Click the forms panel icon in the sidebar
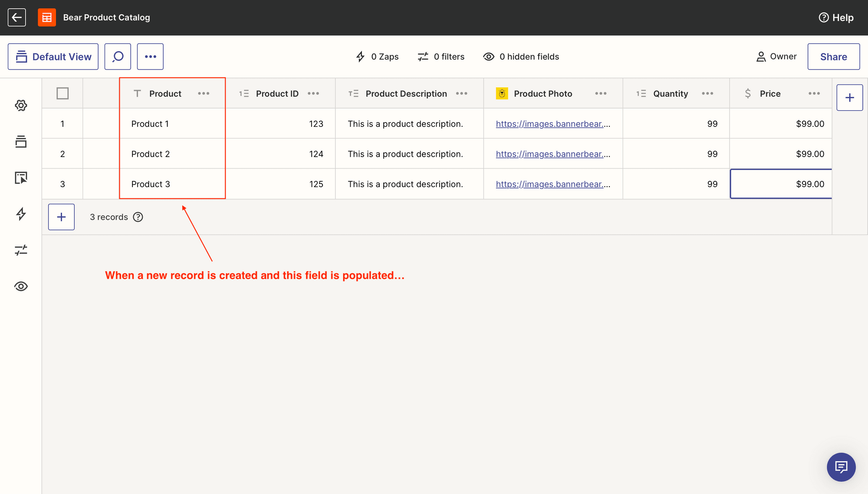The height and width of the screenshot is (494, 868). [20, 178]
